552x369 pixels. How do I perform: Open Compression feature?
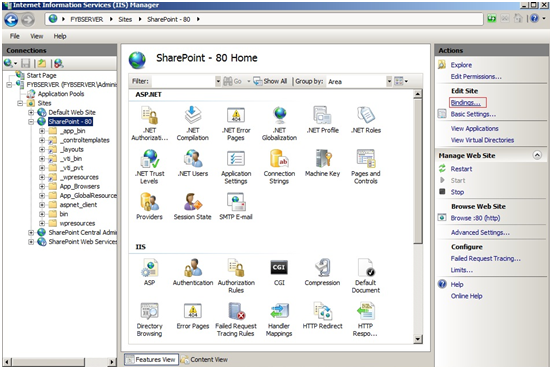pyautogui.click(x=322, y=272)
